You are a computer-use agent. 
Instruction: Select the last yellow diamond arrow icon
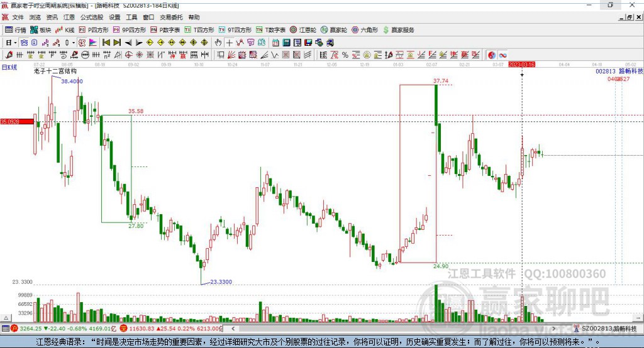(x=204, y=43)
